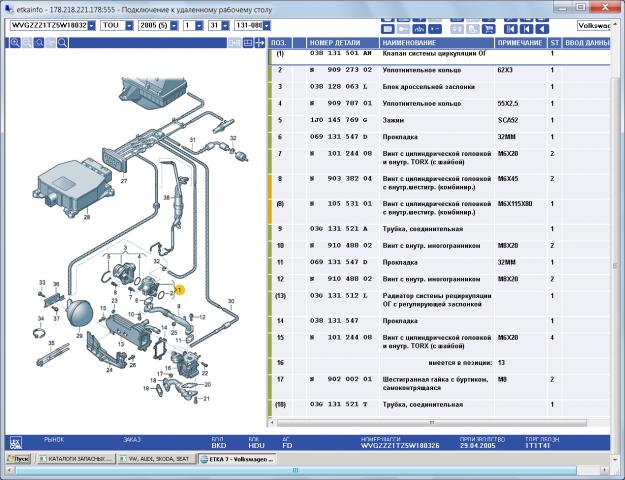
Task: Click the parts list horizontal scrollbar
Action: tap(432, 422)
